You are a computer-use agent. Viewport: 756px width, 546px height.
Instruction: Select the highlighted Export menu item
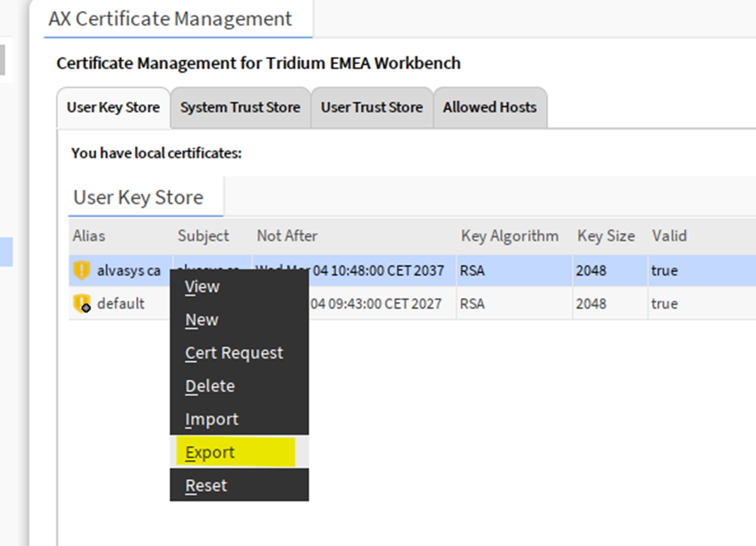211,453
